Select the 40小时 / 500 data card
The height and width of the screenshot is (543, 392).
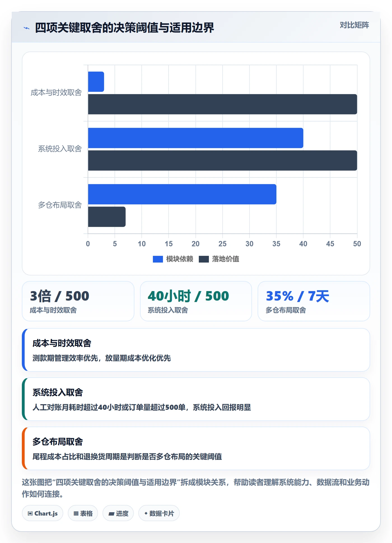coord(196,301)
